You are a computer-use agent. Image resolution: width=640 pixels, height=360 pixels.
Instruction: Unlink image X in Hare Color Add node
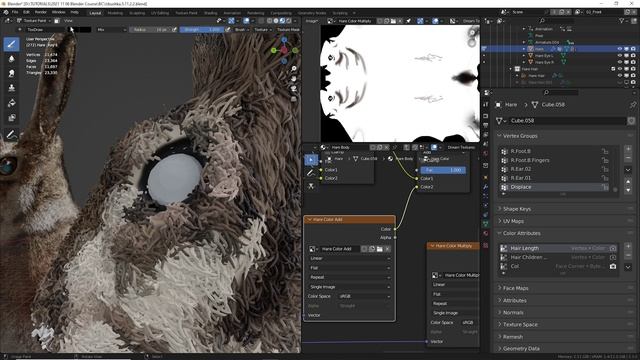387,249
